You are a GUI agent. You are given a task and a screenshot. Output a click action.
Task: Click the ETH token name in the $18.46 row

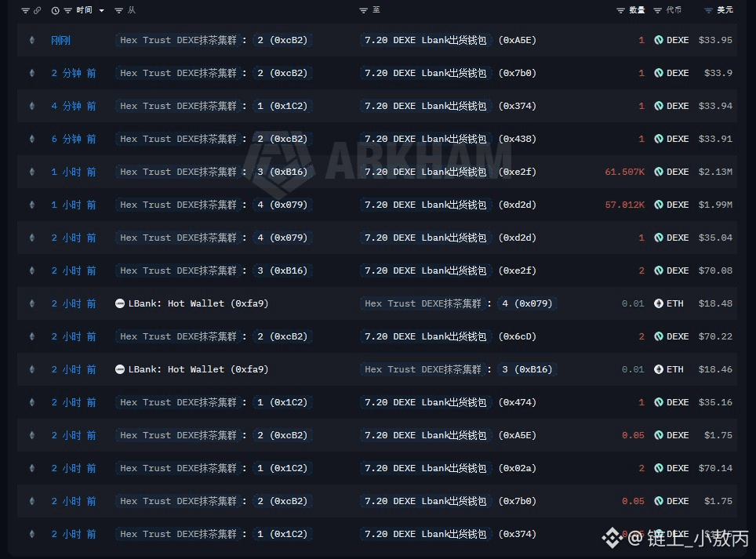[675, 369]
